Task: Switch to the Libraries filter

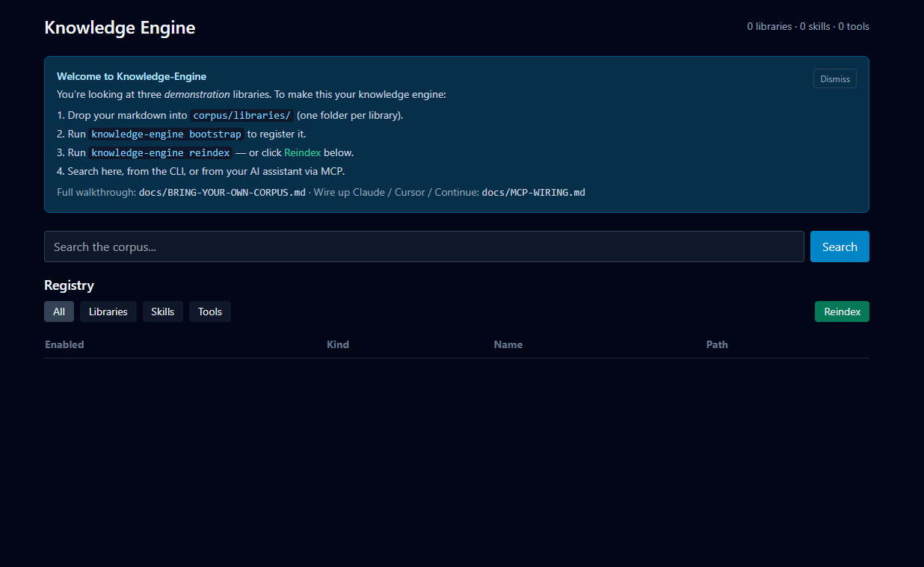Action: (108, 312)
